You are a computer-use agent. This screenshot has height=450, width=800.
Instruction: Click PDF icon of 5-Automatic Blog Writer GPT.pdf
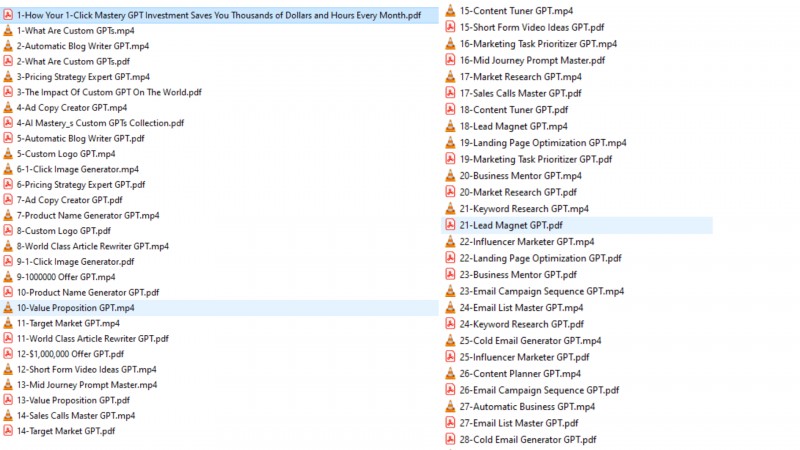point(8,138)
